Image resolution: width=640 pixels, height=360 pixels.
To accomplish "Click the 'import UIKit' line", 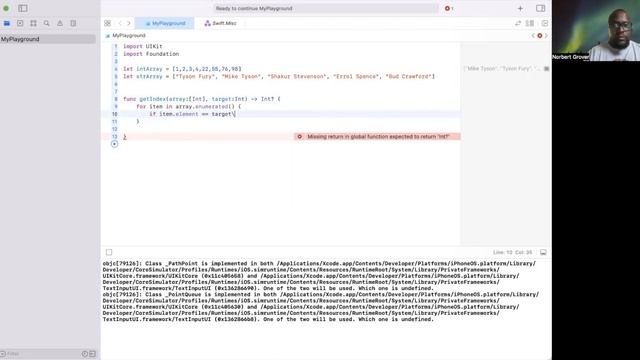I will coord(143,46).
